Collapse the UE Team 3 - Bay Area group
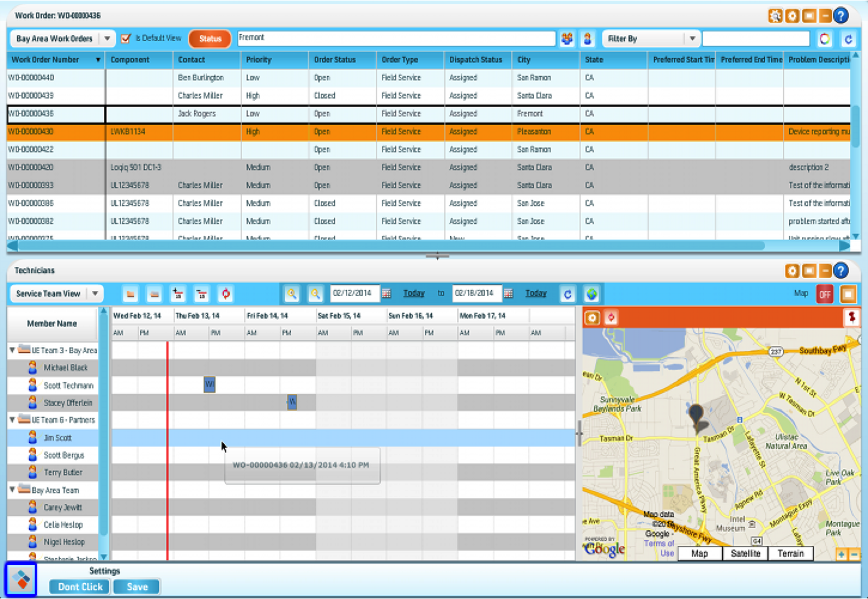Image resolution: width=868 pixels, height=599 pixels. (12, 350)
